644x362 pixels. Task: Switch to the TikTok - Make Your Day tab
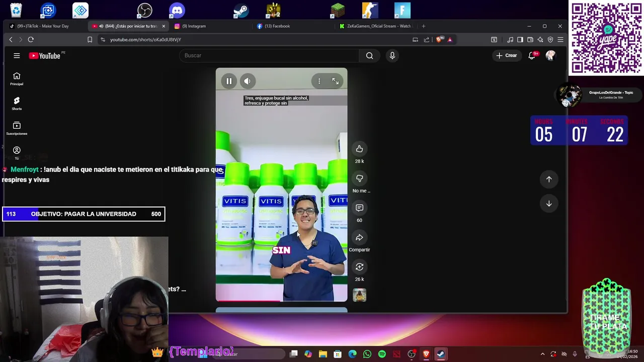(45, 26)
